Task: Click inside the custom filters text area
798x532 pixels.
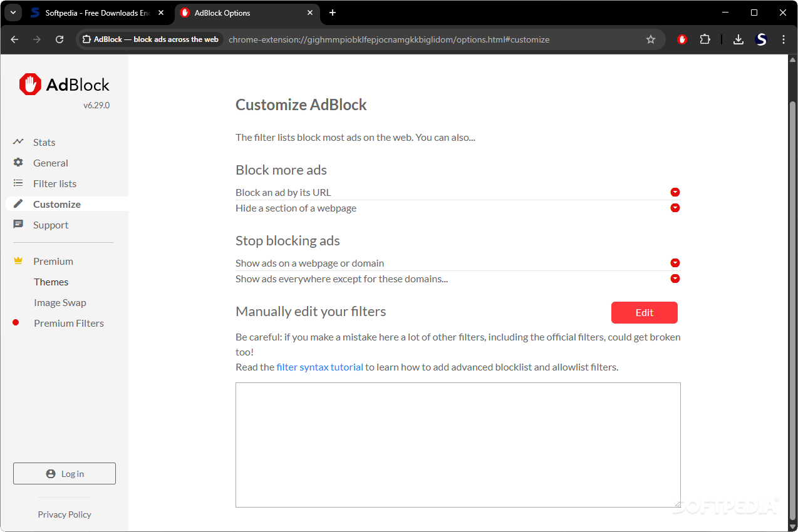Action: coord(457,444)
